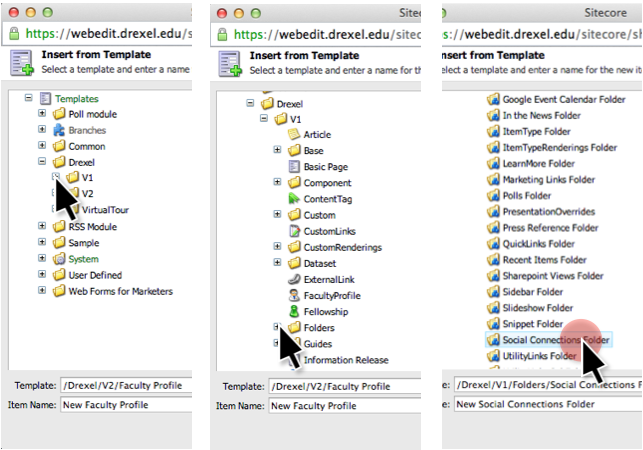The image size is (643, 450).
Task: Select the Recent Items Folder template
Action: [x=545, y=260]
